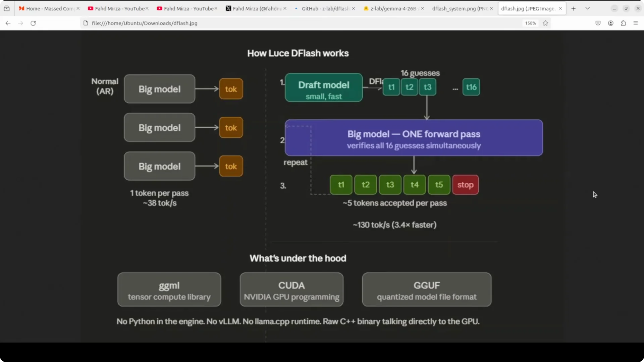644x362 pixels.
Task: Open Firefox View recent browsing icon
Action: [x=7, y=8]
